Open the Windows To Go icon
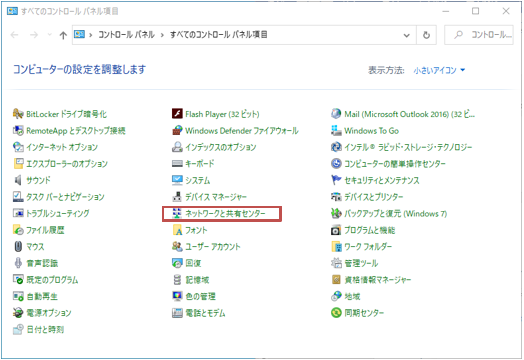Image resolution: width=524 pixels, height=360 pixels. [336, 130]
